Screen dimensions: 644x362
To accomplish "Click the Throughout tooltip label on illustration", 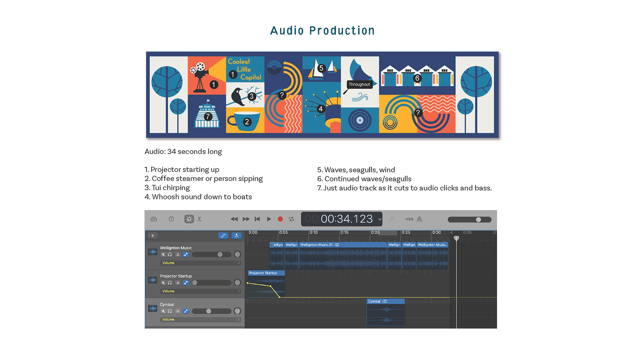I will 359,84.
